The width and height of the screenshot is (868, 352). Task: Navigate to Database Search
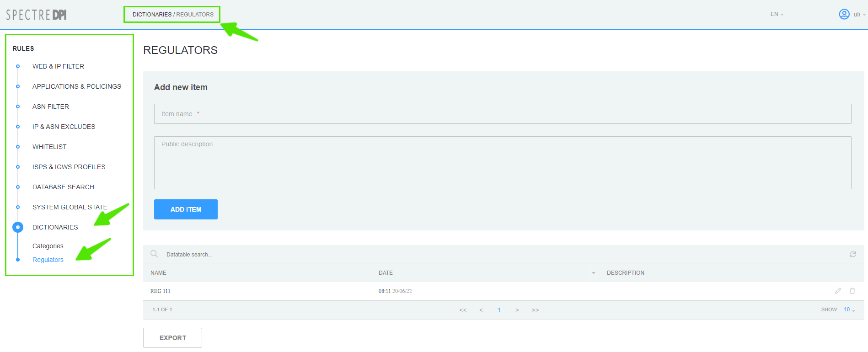point(63,187)
